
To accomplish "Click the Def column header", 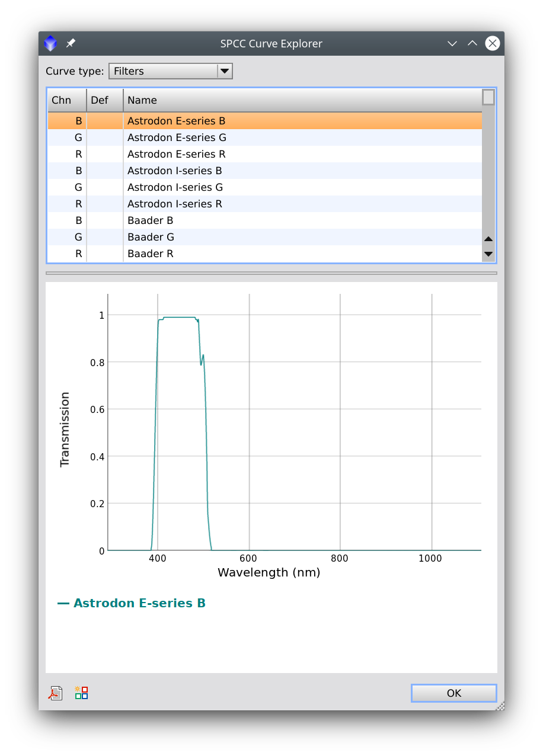I will pos(105,100).
